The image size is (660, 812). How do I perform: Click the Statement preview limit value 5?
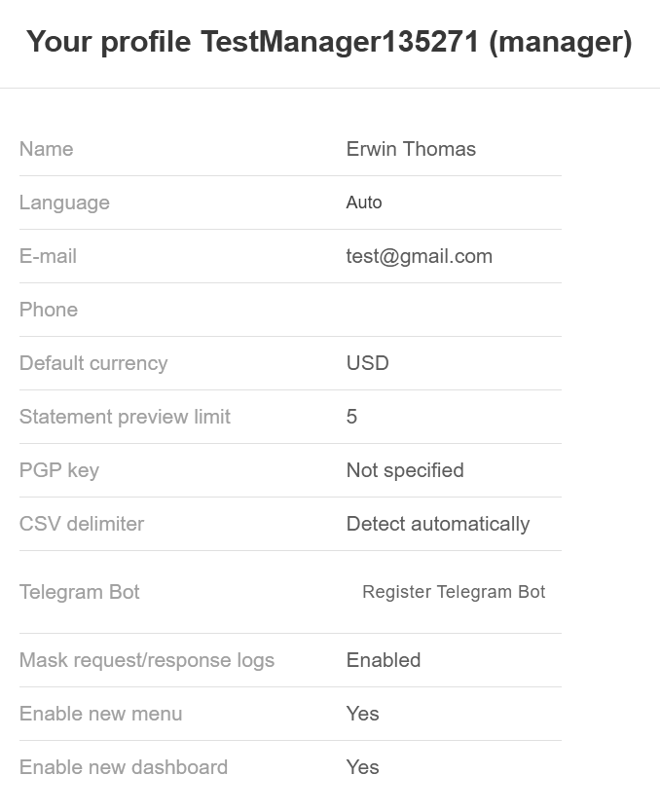[351, 417]
